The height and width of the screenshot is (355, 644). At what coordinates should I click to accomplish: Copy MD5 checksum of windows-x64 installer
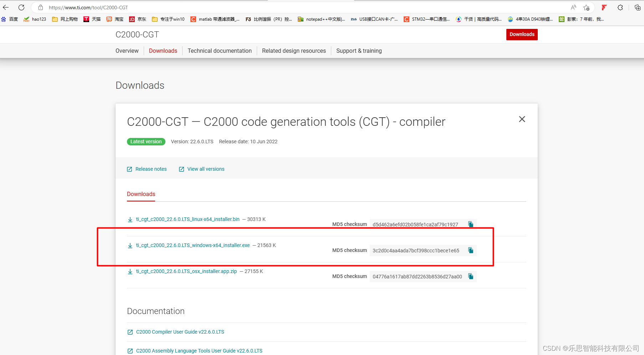471,250
